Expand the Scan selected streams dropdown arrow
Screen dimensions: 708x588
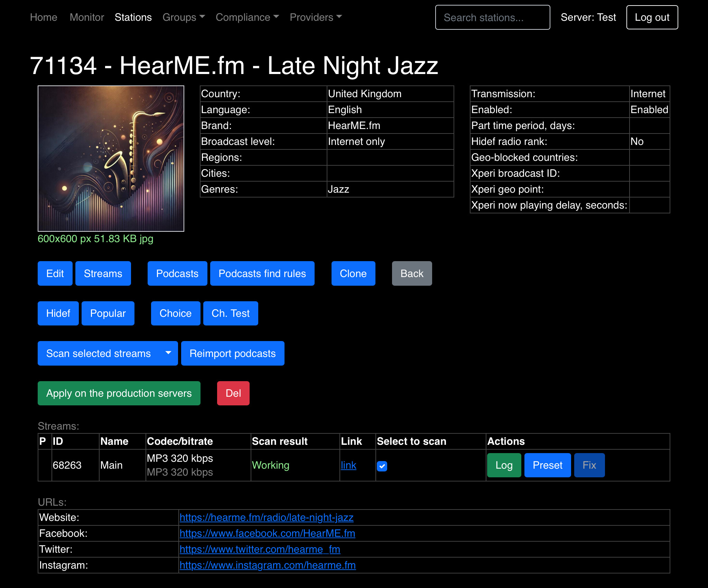[168, 353]
